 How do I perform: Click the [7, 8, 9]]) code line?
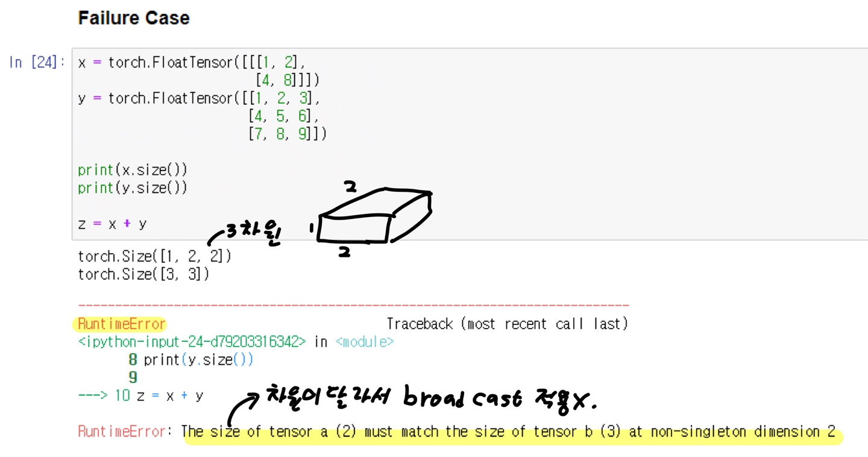pyautogui.click(x=287, y=133)
